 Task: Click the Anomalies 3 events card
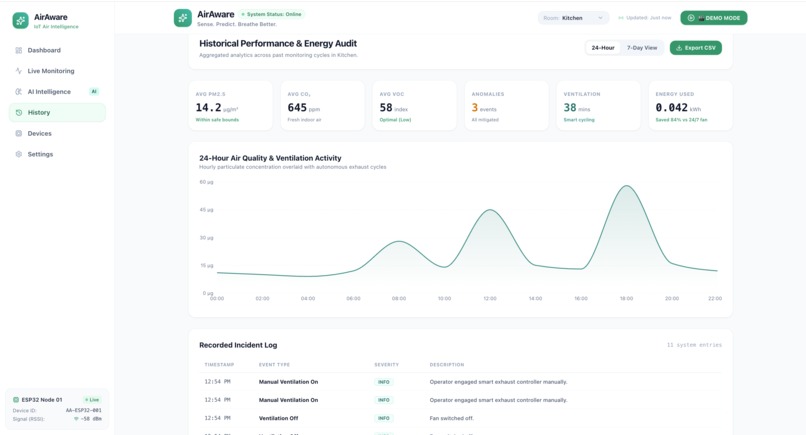[x=506, y=105]
